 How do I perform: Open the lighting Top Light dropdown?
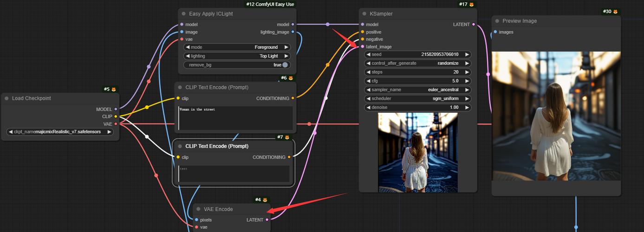(x=237, y=56)
